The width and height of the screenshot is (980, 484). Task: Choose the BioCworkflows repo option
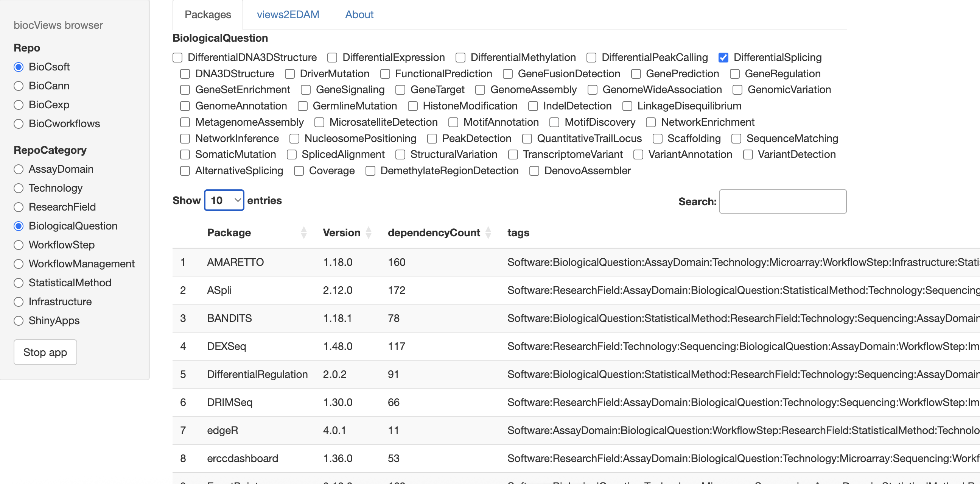click(19, 124)
